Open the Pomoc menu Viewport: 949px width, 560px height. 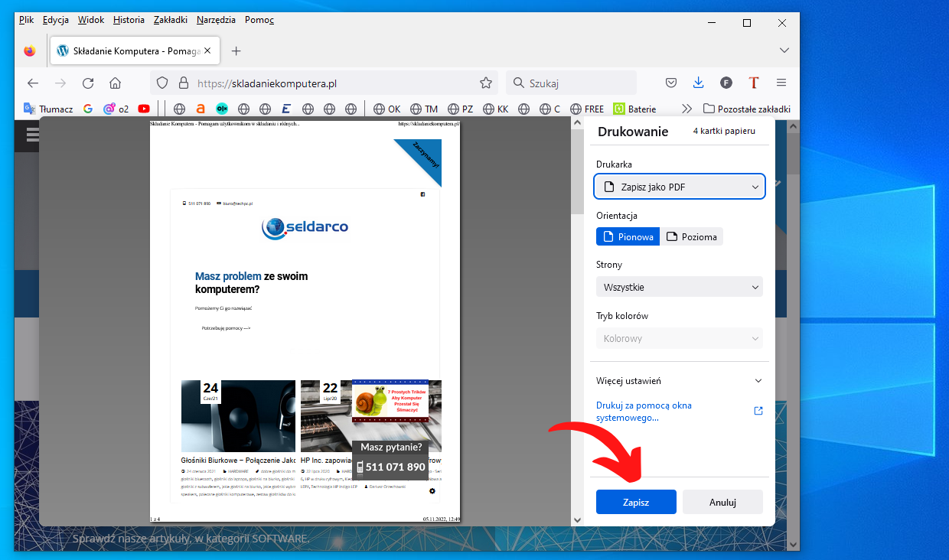[259, 20]
